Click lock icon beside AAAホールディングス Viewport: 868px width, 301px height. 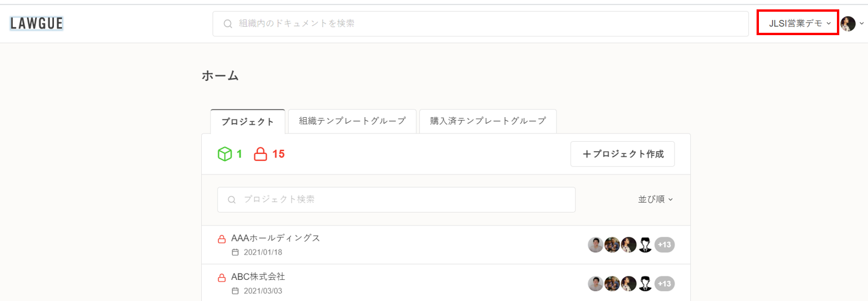pyautogui.click(x=222, y=239)
